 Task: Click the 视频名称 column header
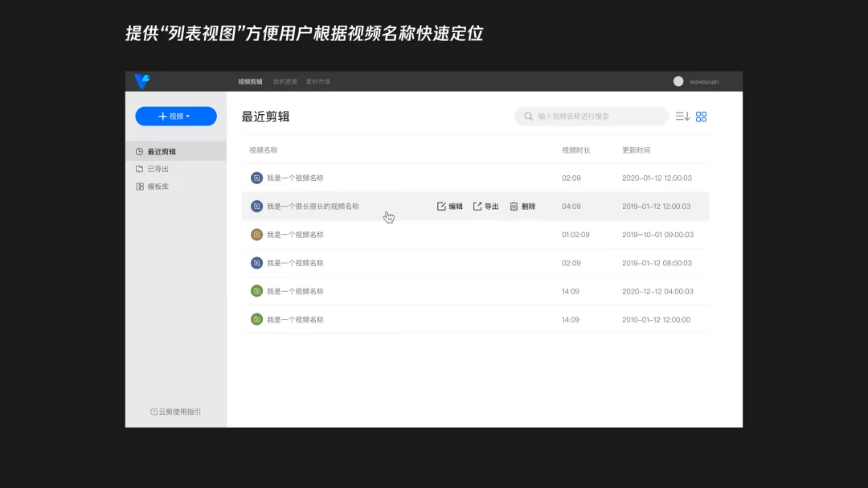(264, 150)
